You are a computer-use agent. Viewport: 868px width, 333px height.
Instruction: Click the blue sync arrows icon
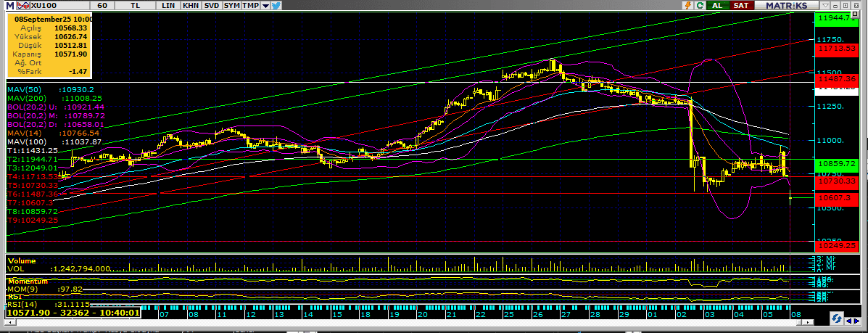[x=837, y=318]
